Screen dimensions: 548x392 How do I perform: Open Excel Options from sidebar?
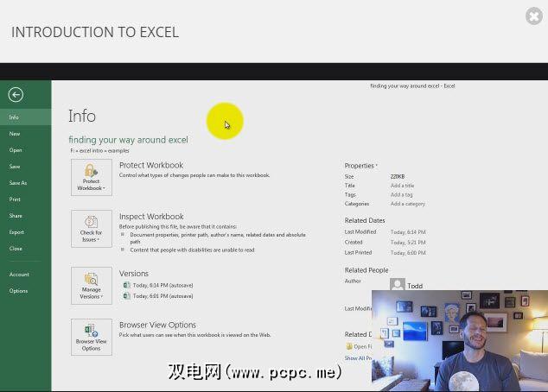point(26,291)
